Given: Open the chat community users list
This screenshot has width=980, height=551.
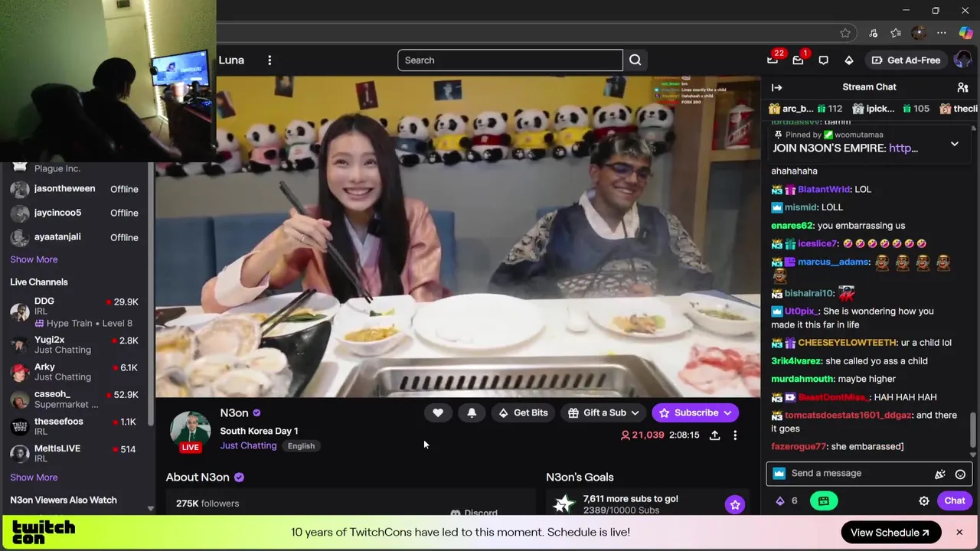Looking at the screenshot, I should [962, 87].
